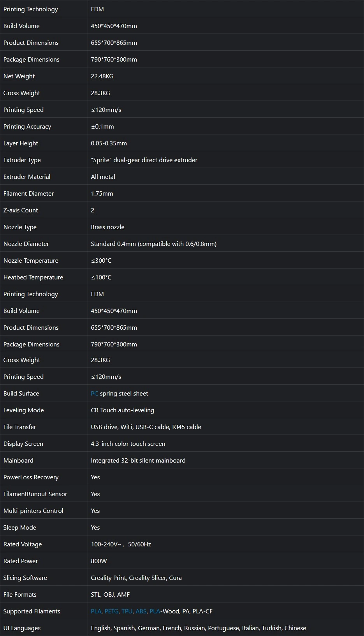This screenshot has height=636, width=364.
Task: Click the Nozzle Temperature row label
Action: [x=31, y=260]
